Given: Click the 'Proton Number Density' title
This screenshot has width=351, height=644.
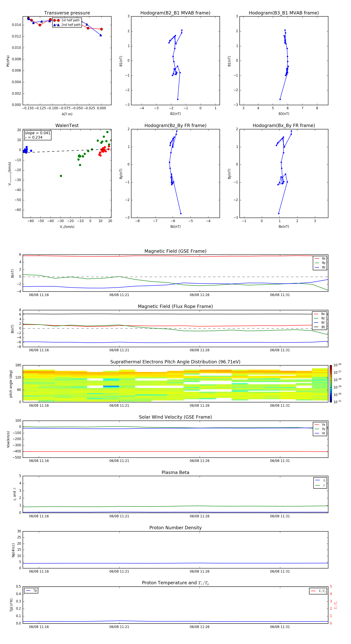Looking at the screenshot, I should pos(175,528).
